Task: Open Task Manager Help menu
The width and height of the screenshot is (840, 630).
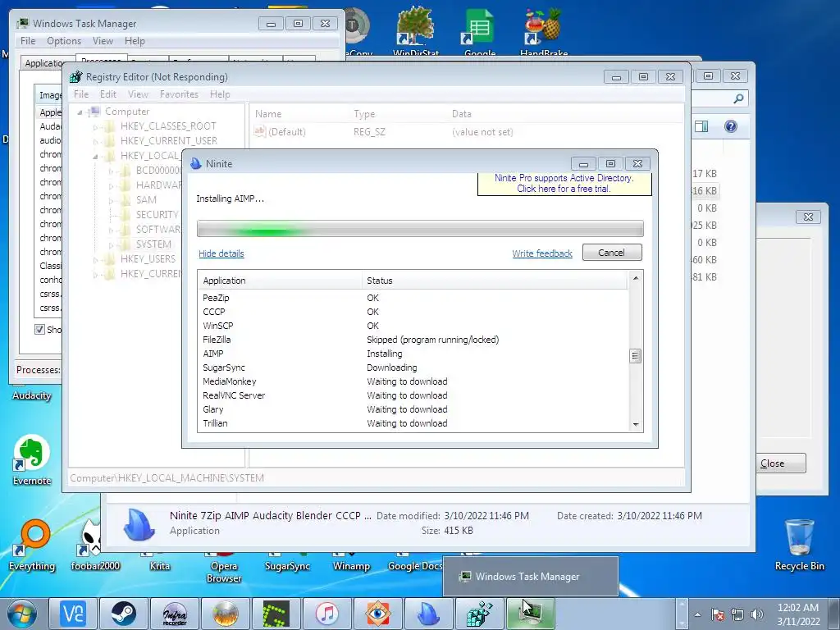Action: click(135, 41)
